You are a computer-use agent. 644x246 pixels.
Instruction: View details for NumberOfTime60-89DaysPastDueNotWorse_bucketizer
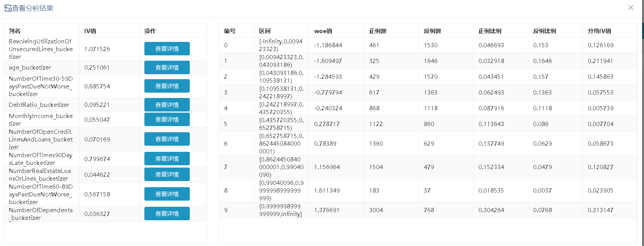coord(167,194)
